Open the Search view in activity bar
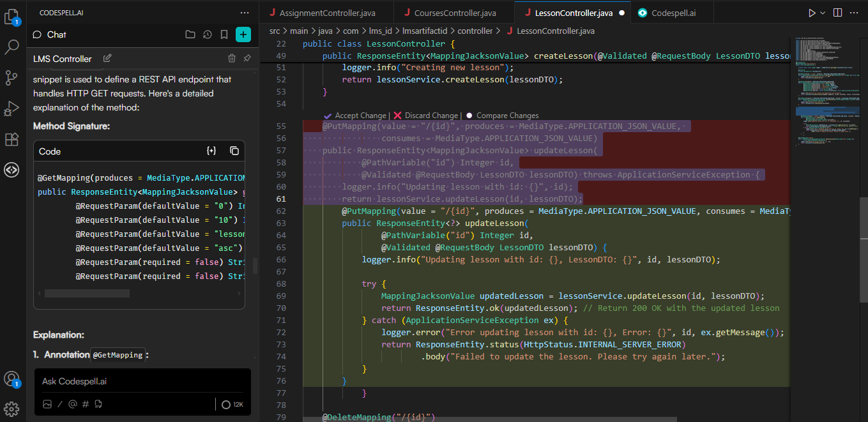868x422 pixels. 11,47
